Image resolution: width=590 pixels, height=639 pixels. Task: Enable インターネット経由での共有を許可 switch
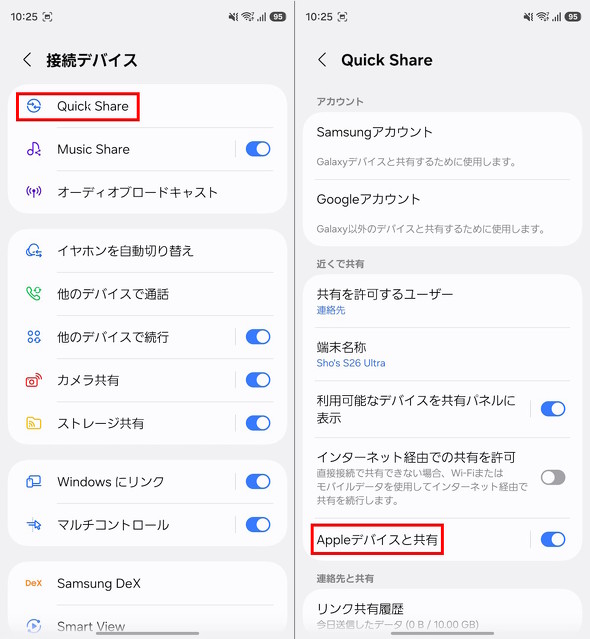(x=553, y=477)
